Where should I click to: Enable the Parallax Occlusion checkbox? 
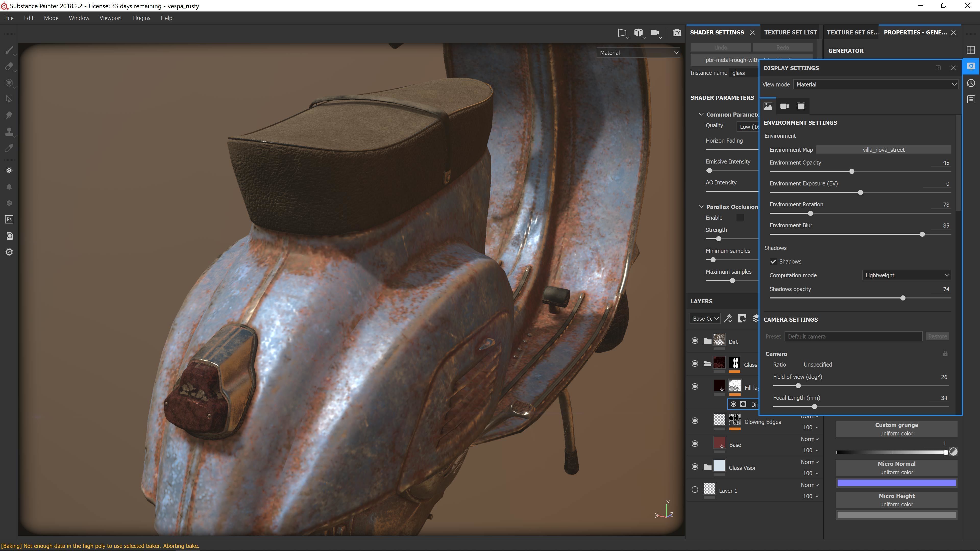click(740, 218)
